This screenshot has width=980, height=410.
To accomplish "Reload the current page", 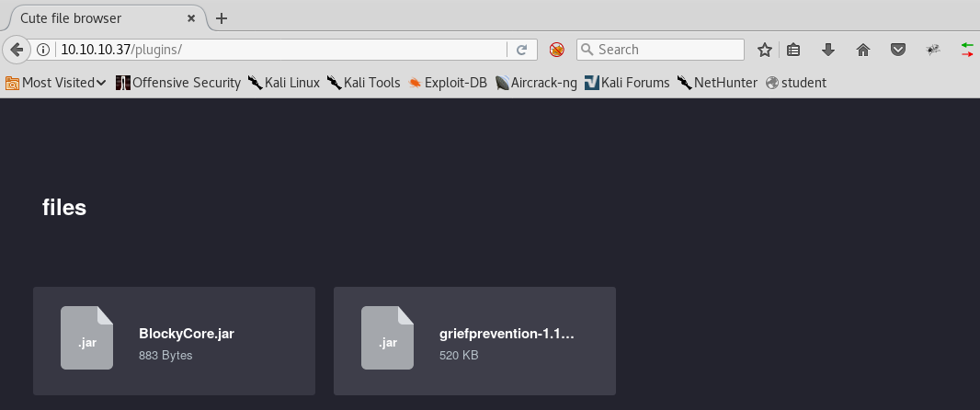I will (x=521, y=50).
